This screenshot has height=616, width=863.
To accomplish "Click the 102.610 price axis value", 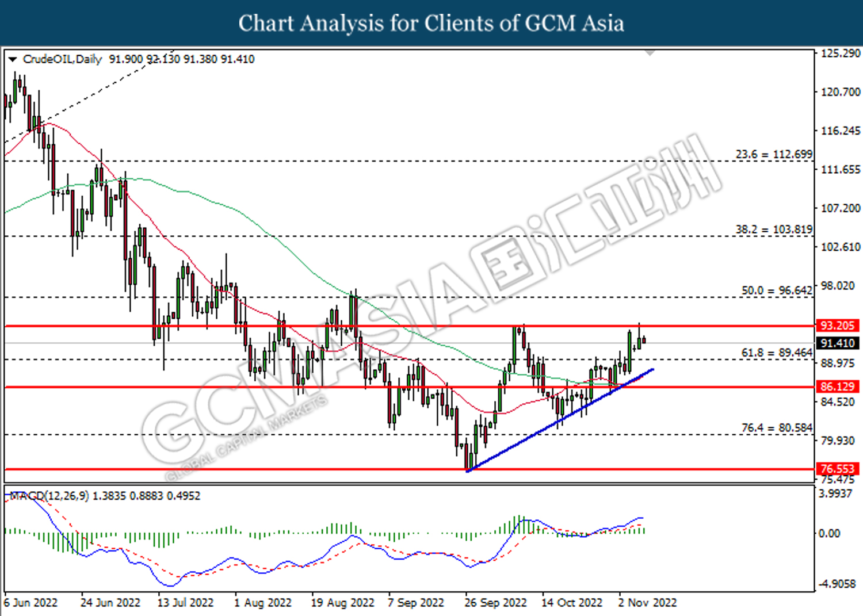I will pos(841,247).
